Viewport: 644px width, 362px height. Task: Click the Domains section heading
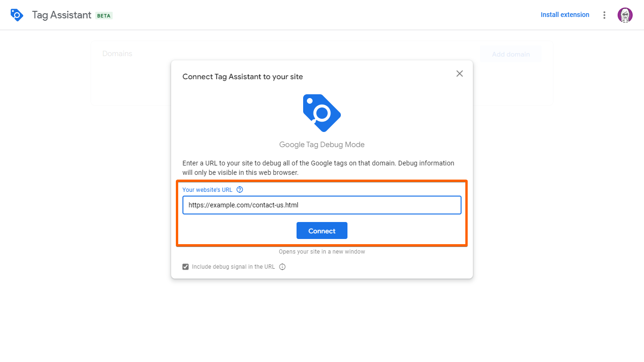(x=117, y=54)
